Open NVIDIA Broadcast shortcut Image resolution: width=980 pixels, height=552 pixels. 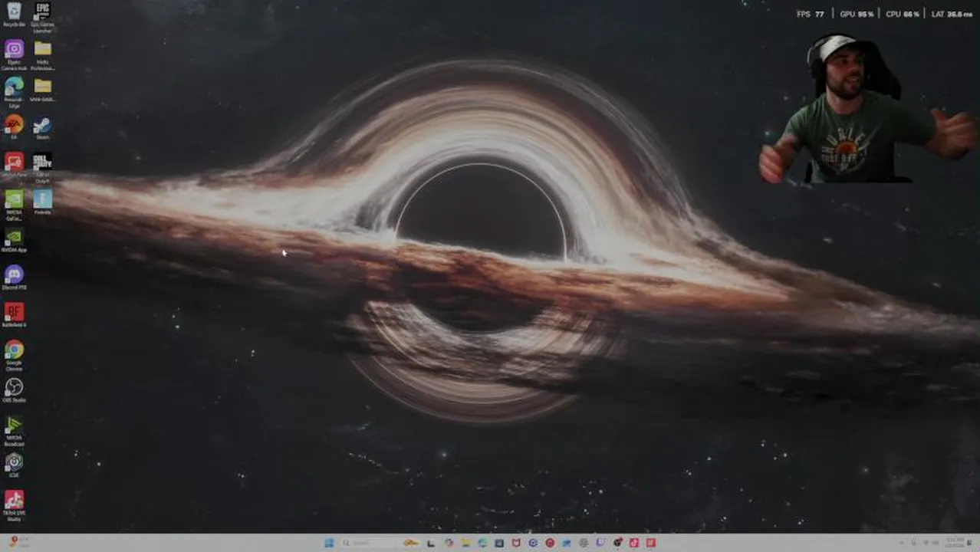pos(14,431)
